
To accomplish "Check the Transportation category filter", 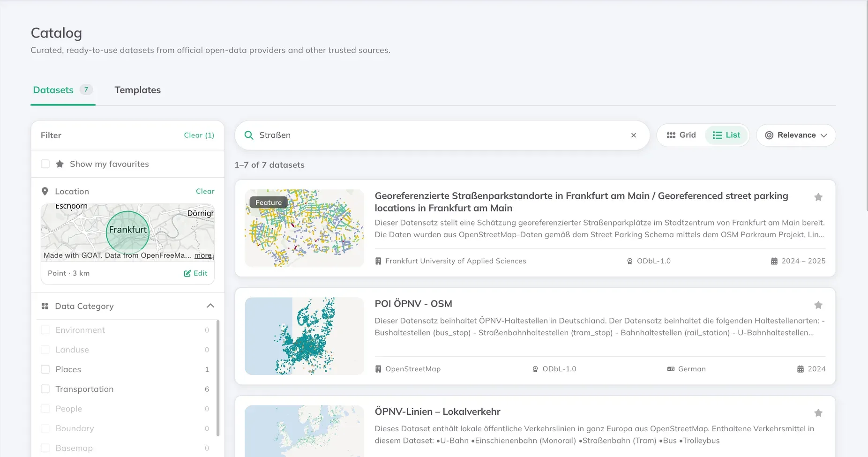I will 45,389.
